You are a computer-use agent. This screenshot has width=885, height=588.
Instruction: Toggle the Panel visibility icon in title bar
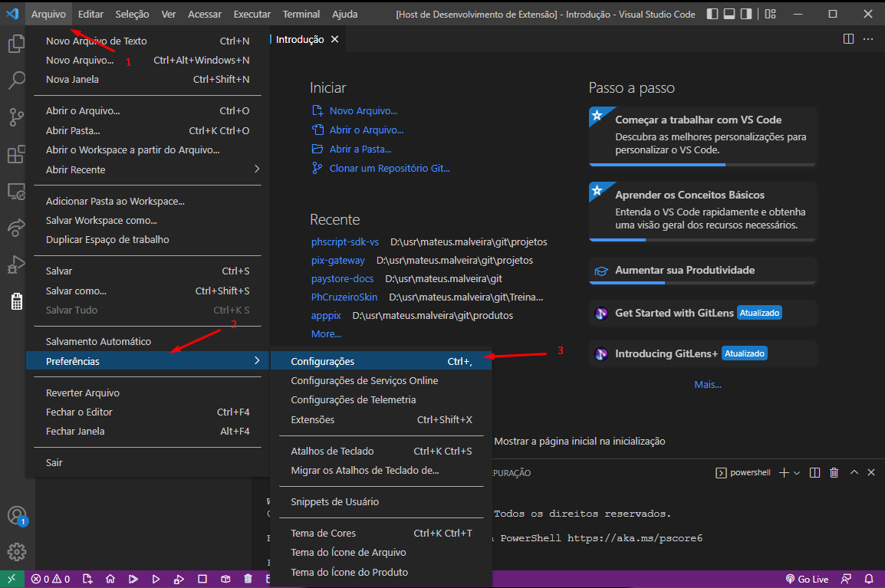pyautogui.click(x=729, y=13)
